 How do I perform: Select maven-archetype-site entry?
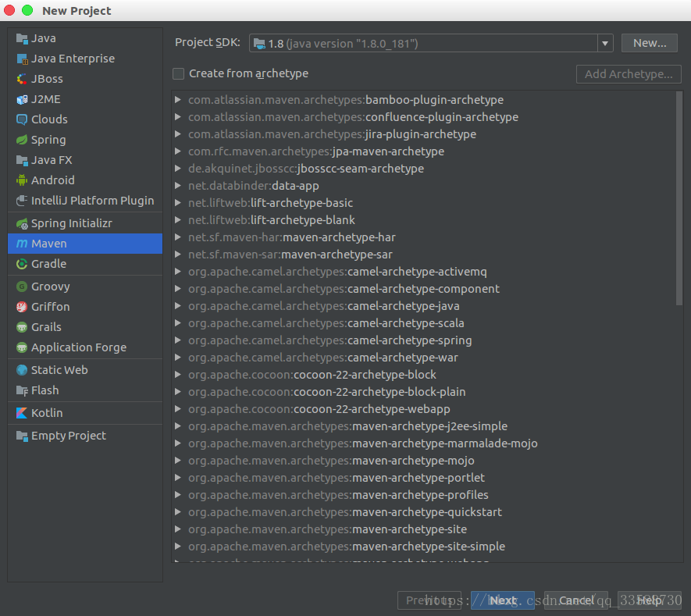click(327, 529)
